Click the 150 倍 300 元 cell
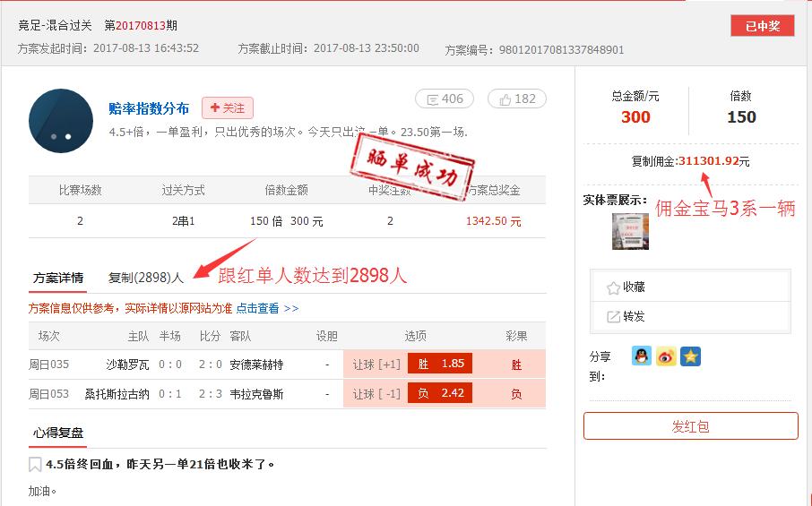This screenshot has width=812, height=506. pos(287,221)
